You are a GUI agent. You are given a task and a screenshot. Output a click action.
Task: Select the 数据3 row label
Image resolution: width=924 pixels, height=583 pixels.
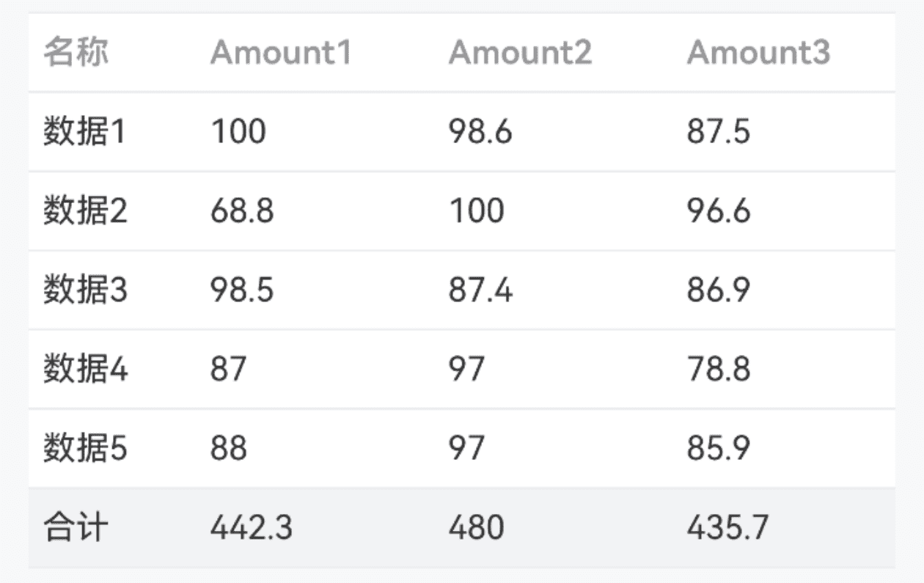click(x=85, y=290)
